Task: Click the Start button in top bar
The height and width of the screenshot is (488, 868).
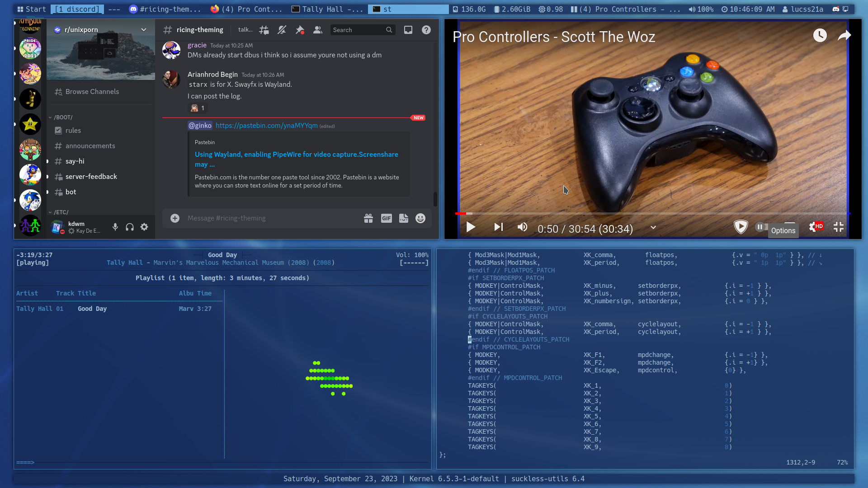Action: click(x=32, y=9)
